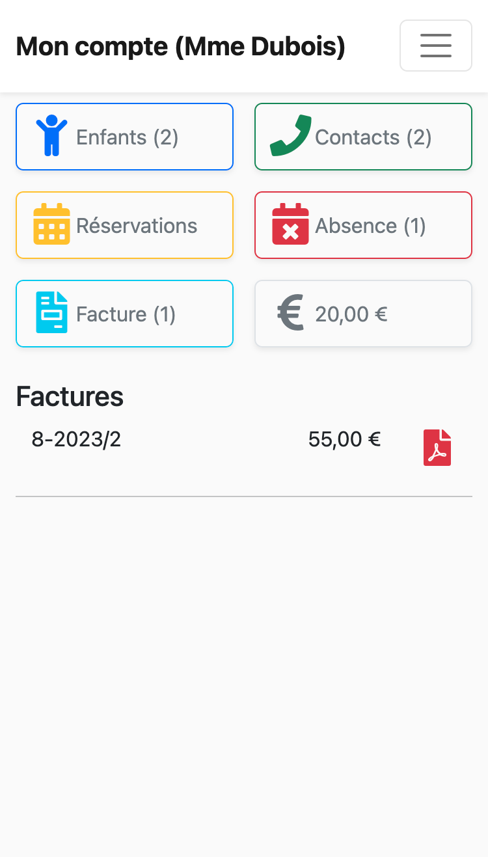This screenshot has width=488, height=868.
Task: Click the Factures section heading
Action: click(70, 396)
